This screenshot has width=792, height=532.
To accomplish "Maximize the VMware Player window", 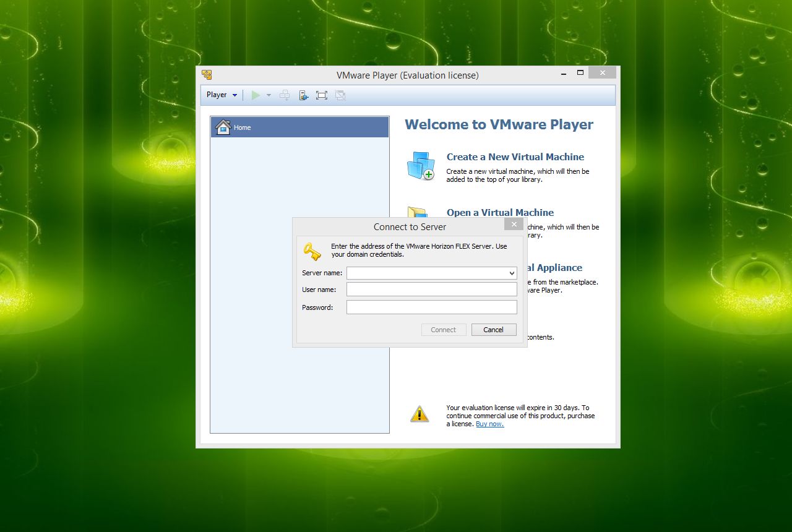I will coord(580,73).
